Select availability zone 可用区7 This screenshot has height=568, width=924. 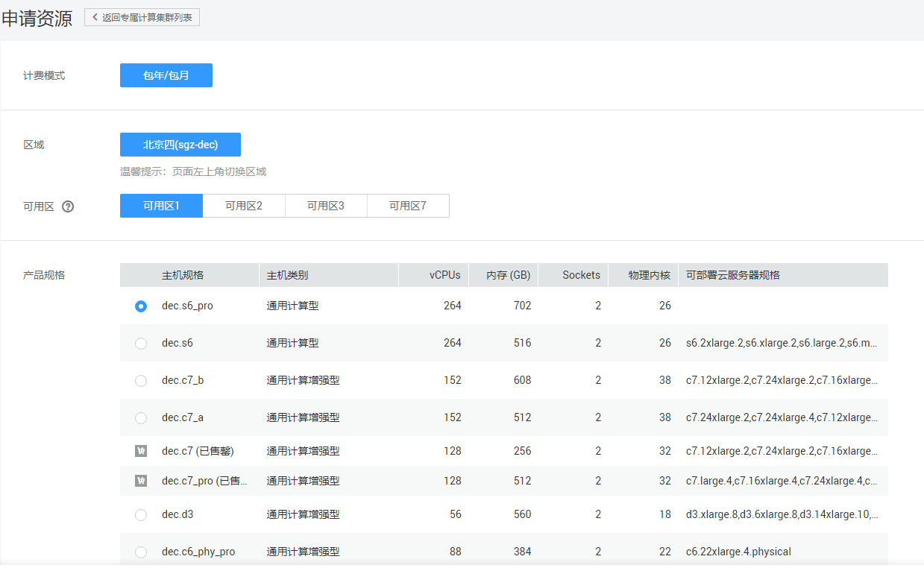point(408,206)
